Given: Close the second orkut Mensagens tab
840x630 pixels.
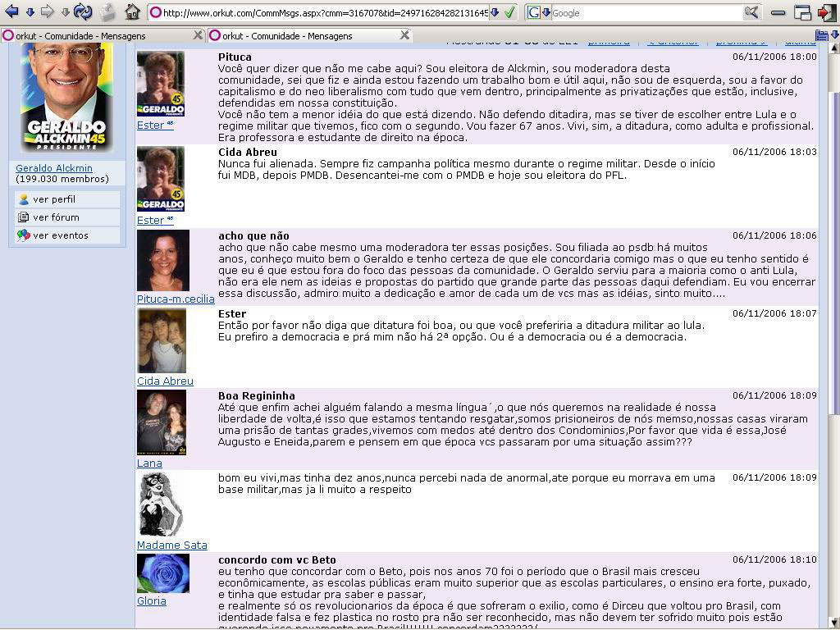Looking at the screenshot, I should click(x=404, y=35).
